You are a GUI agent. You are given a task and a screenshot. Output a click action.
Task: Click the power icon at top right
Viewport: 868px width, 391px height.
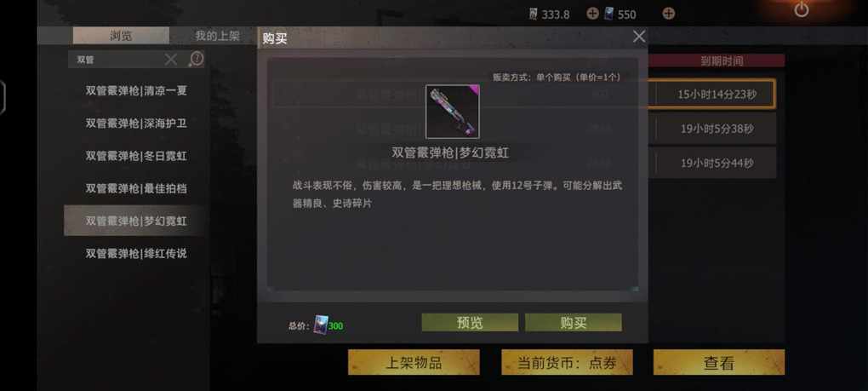coord(802,9)
